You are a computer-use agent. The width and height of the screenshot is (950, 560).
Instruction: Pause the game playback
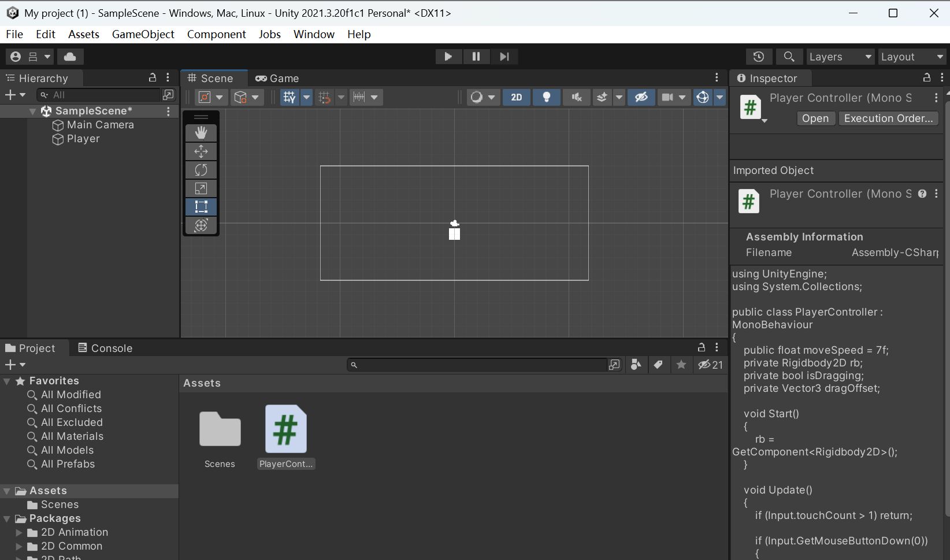pyautogui.click(x=476, y=57)
